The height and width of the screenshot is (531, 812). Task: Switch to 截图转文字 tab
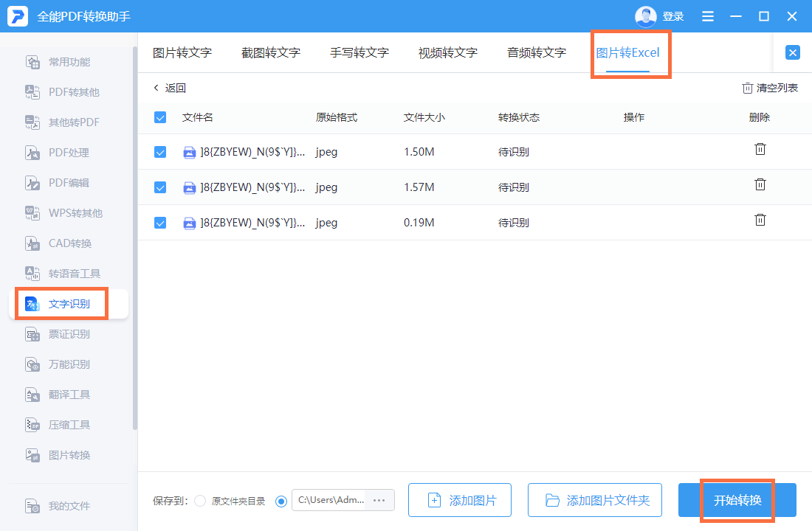(271, 52)
